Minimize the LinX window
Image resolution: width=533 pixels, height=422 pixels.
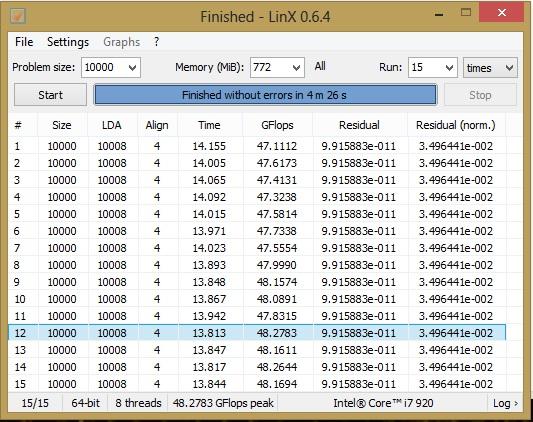click(439, 14)
